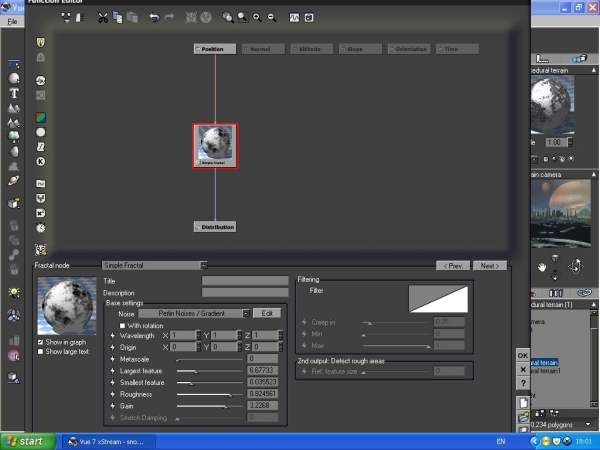Select the Position input node
The height and width of the screenshot is (450, 600).
(215, 49)
